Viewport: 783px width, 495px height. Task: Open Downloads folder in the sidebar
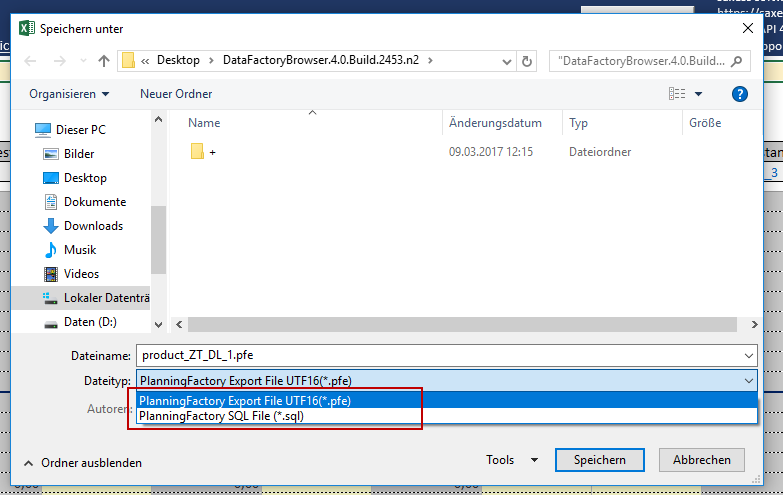point(93,226)
